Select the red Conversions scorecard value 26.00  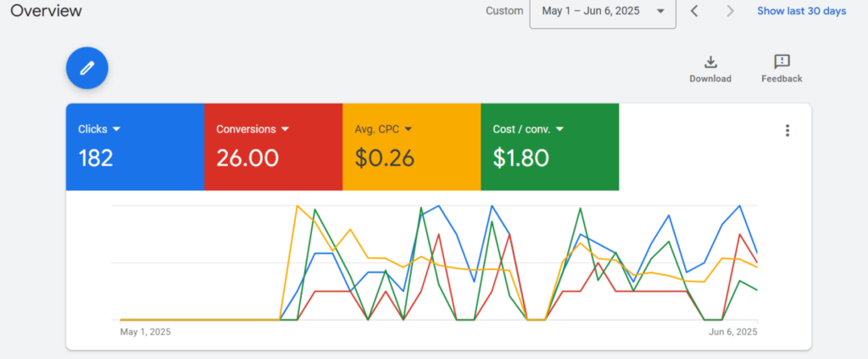point(248,159)
